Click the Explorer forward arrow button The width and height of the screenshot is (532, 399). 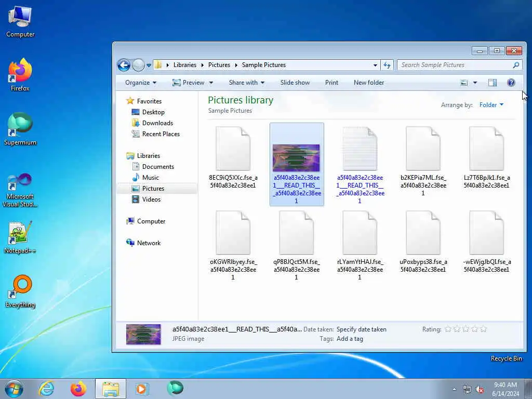[138, 65]
